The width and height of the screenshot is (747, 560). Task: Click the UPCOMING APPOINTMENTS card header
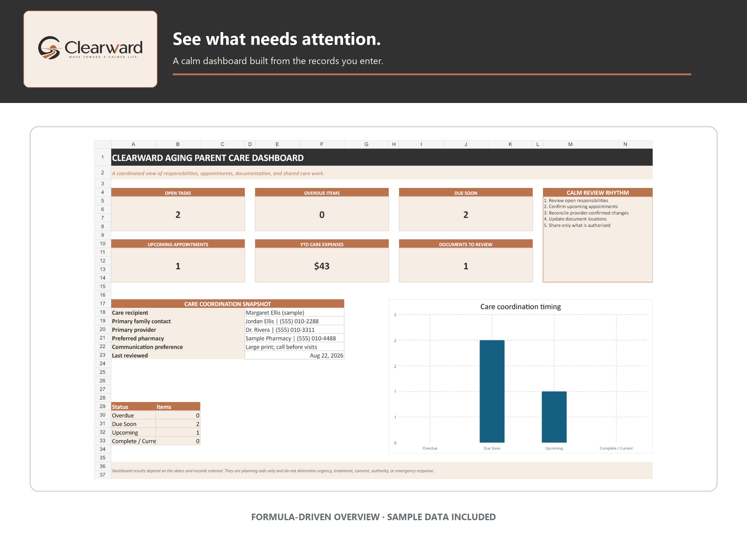[178, 244]
